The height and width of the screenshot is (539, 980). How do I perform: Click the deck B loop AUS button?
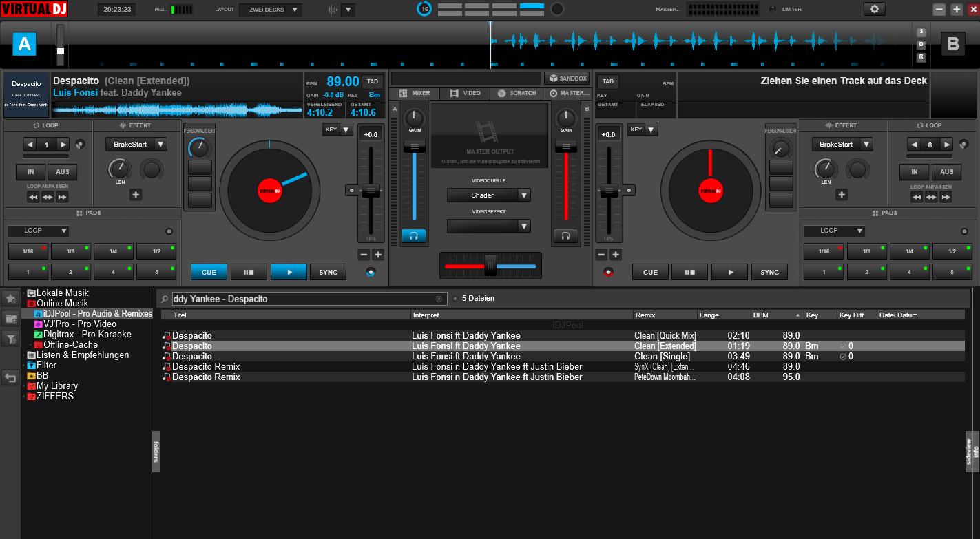[x=947, y=172]
